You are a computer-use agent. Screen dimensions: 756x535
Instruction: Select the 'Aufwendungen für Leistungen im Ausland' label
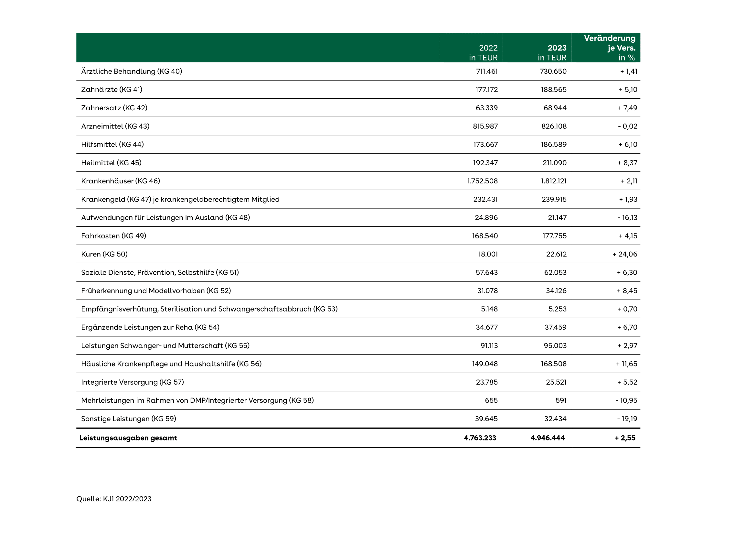pyautogui.click(x=165, y=217)
